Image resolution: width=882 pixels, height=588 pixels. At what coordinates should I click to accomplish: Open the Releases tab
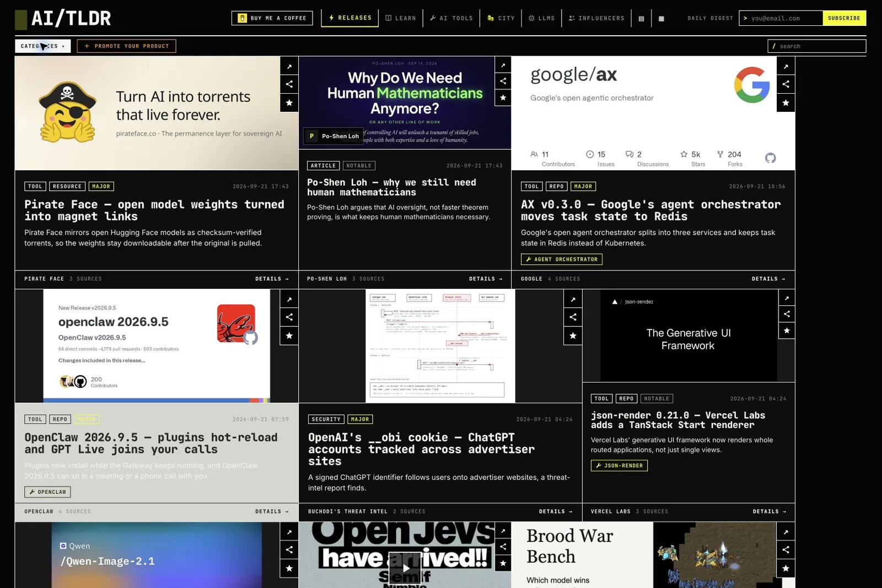pyautogui.click(x=350, y=18)
